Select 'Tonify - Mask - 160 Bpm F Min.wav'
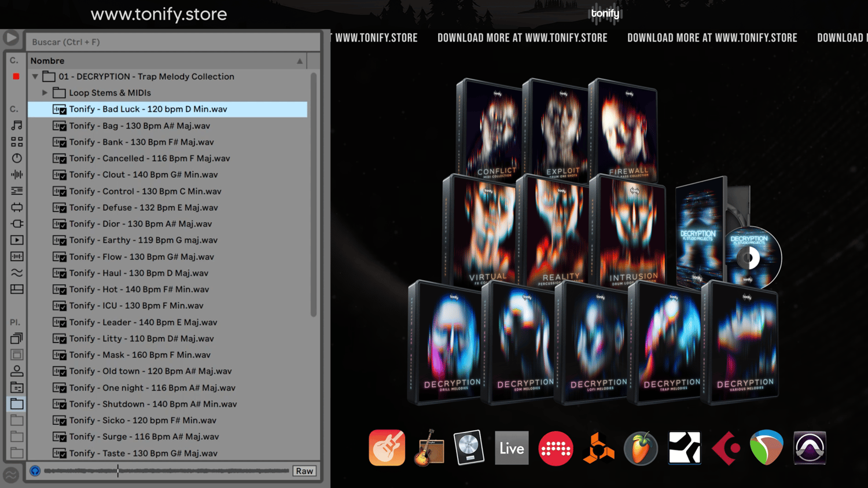The width and height of the screenshot is (868, 488). coord(167,355)
